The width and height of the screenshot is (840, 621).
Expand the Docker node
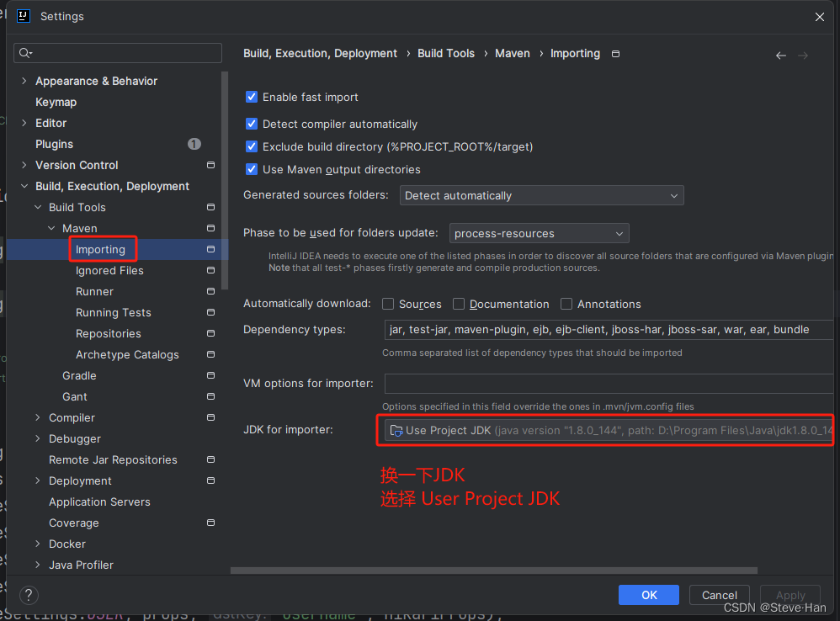coord(38,544)
